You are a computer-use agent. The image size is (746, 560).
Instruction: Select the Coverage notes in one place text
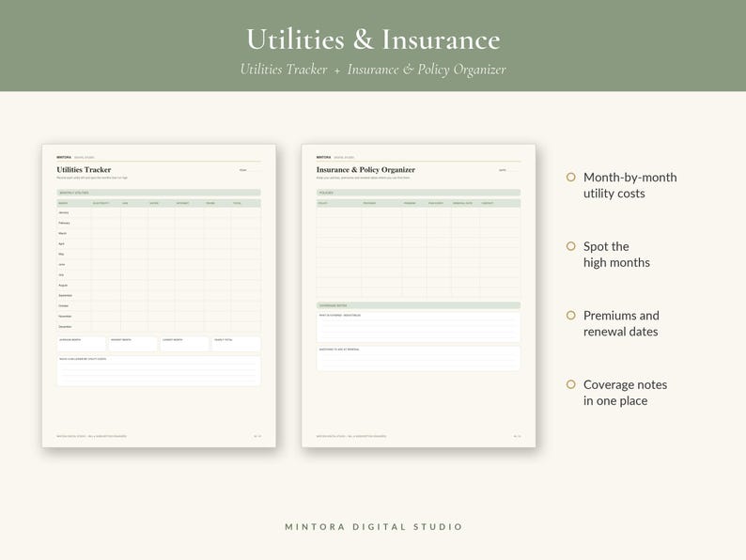[x=625, y=393]
